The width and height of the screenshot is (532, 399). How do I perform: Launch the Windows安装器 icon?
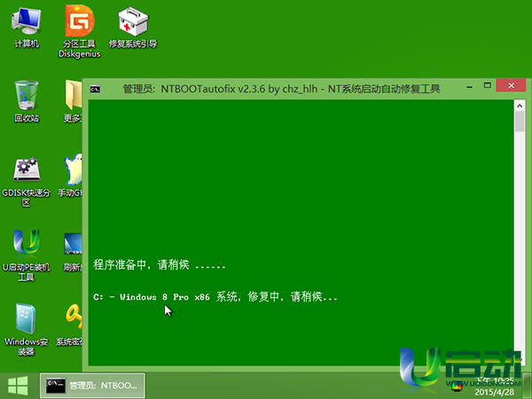[26, 329]
